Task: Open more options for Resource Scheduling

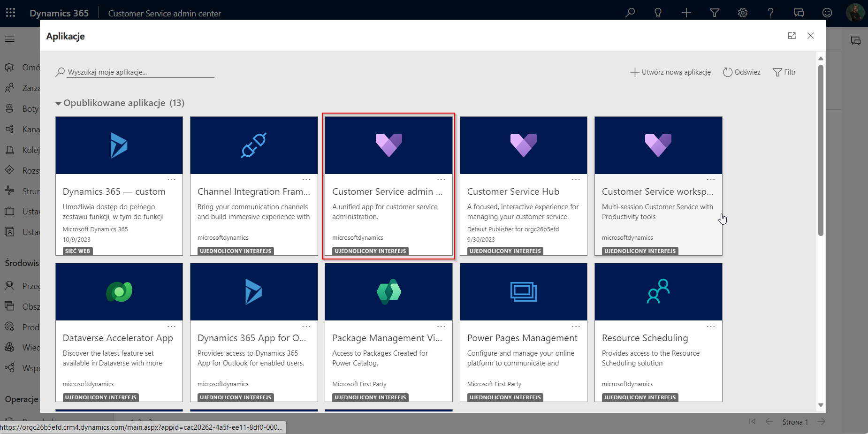Action: click(711, 326)
